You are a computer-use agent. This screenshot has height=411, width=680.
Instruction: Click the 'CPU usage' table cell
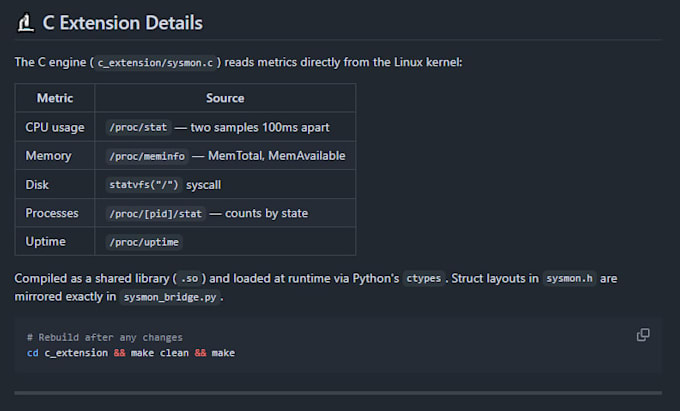pyautogui.click(x=55, y=127)
